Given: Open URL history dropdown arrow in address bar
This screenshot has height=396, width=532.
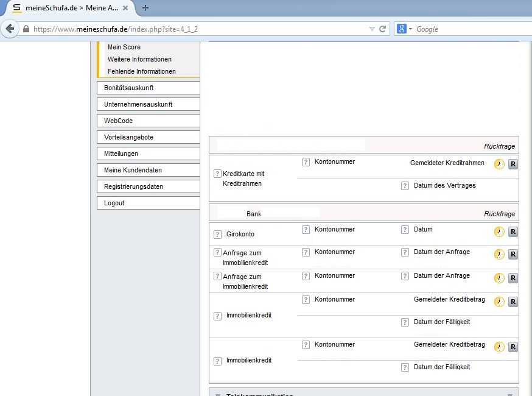Looking at the screenshot, I should coord(372,29).
